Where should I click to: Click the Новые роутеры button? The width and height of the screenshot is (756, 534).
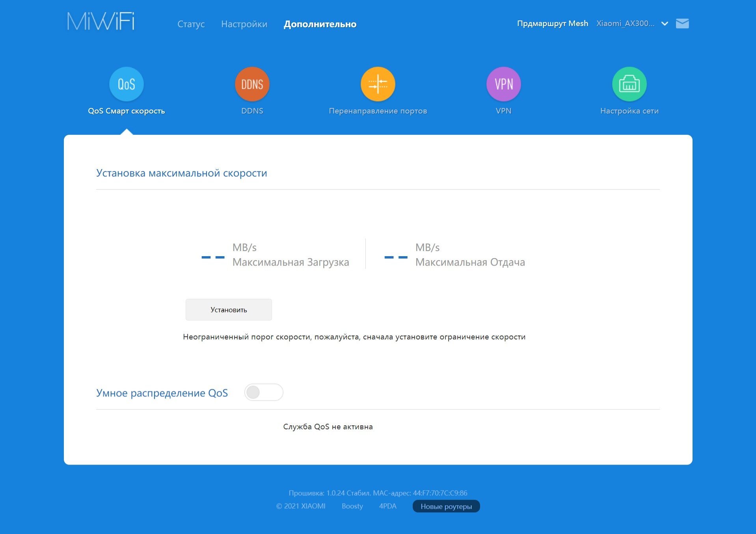point(446,506)
